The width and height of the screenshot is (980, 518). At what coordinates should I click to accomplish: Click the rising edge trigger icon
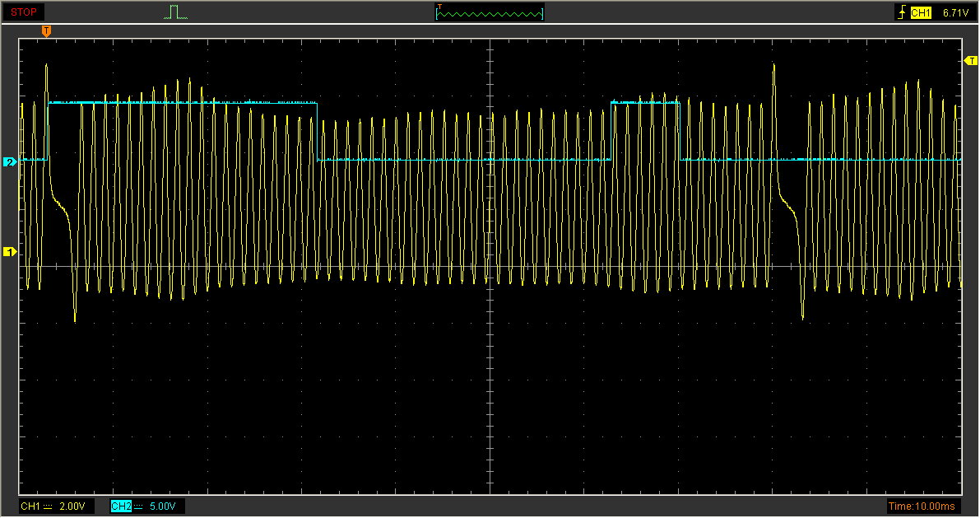coord(902,12)
